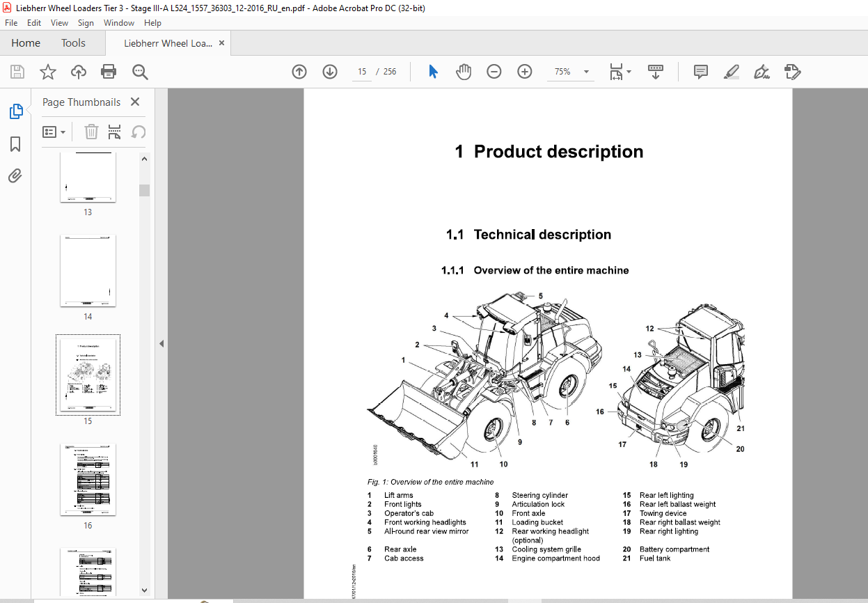Close the Liebherr document tab

[222, 43]
